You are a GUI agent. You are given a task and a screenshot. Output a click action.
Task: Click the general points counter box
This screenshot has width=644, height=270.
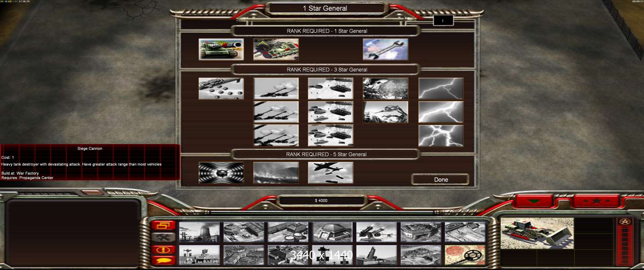[x=443, y=21]
